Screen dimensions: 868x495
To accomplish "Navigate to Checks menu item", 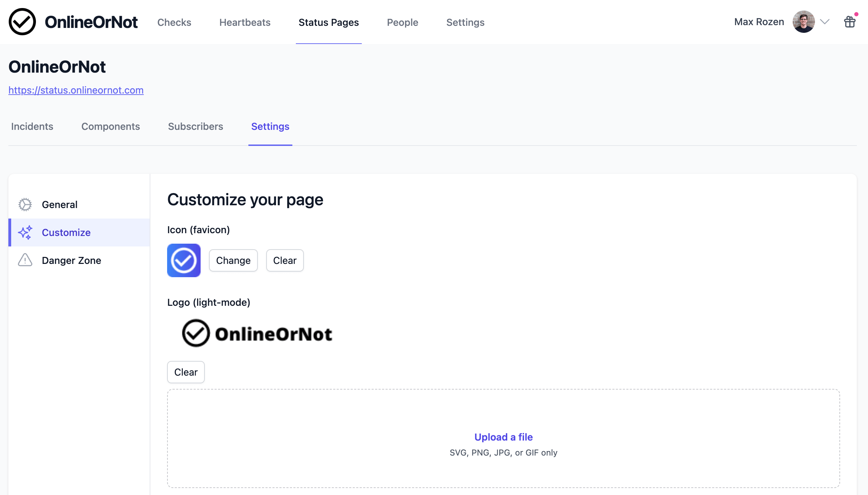I will point(174,22).
